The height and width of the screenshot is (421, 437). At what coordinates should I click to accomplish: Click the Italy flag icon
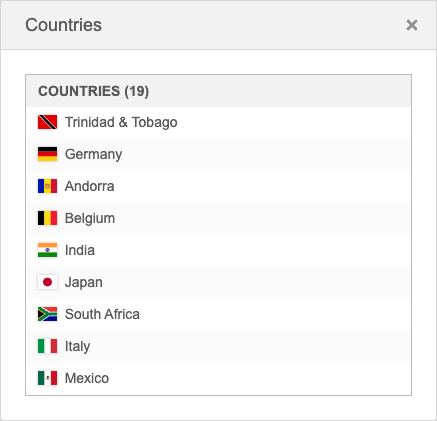tap(47, 346)
